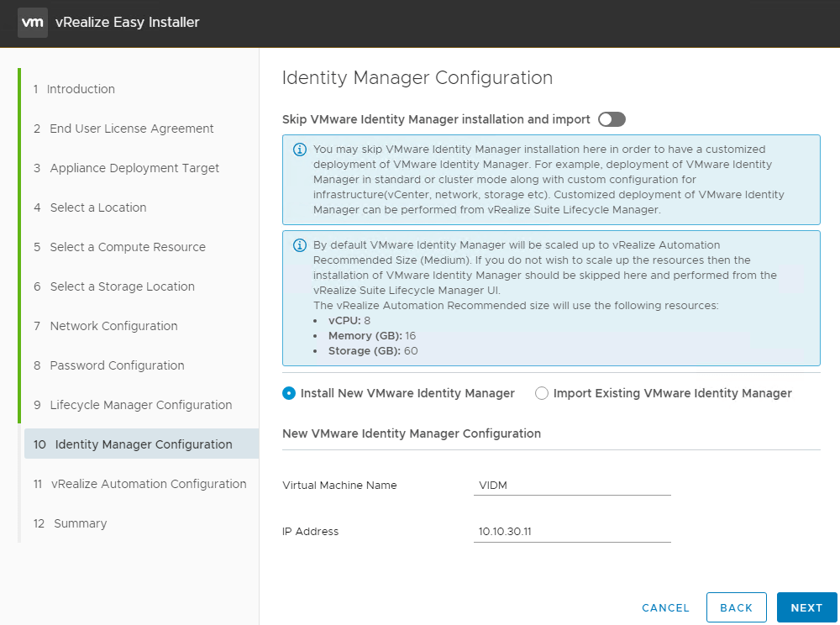Open Select a Storage Location step
Screen dimensions: 840x625
(x=122, y=286)
